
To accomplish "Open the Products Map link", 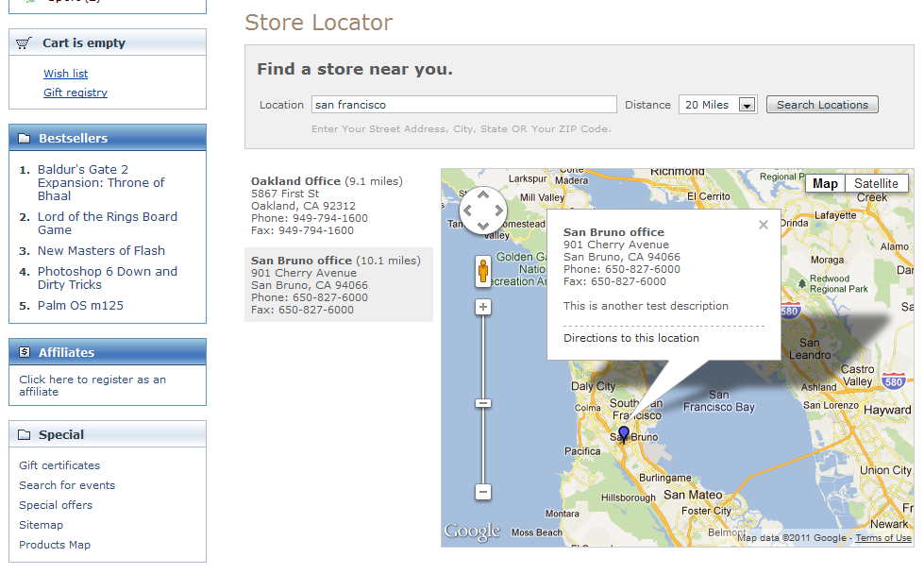I will [55, 545].
